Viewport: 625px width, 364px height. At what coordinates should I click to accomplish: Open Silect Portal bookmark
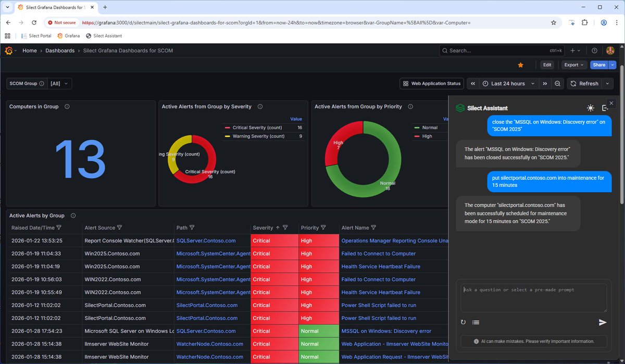pos(36,36)
